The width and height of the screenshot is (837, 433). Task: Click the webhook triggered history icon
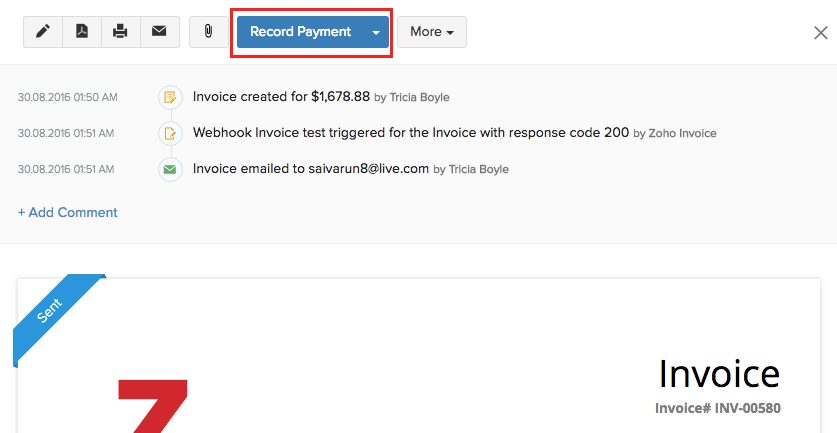(x=170, y=133)
